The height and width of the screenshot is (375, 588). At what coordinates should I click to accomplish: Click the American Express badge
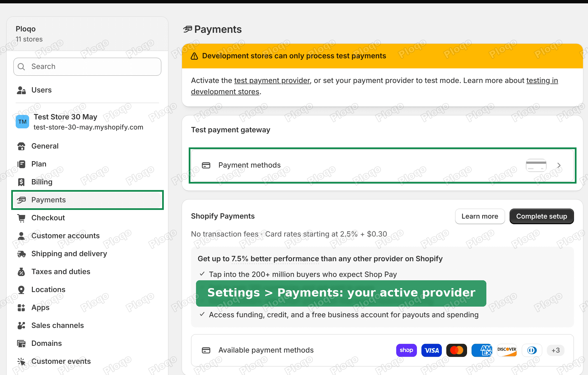482,350
